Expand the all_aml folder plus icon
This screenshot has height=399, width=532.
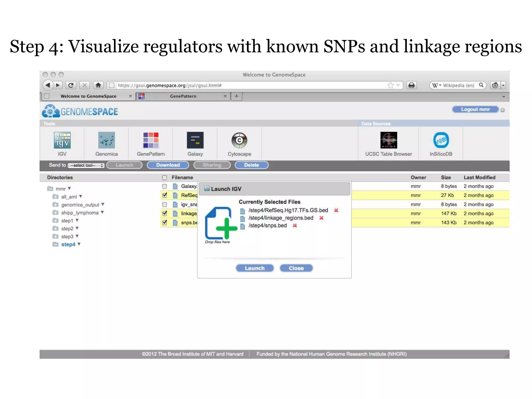click(55, 197)
